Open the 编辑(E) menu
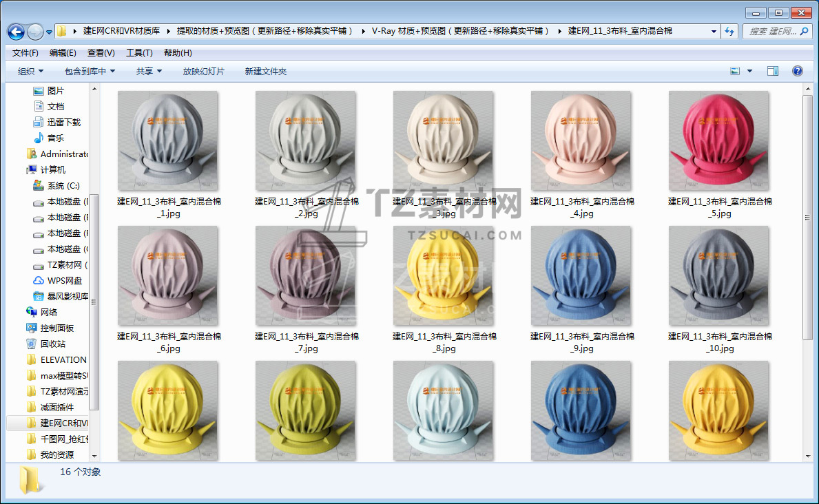Screen dimensions: 819x504 (x=63, y=53)
